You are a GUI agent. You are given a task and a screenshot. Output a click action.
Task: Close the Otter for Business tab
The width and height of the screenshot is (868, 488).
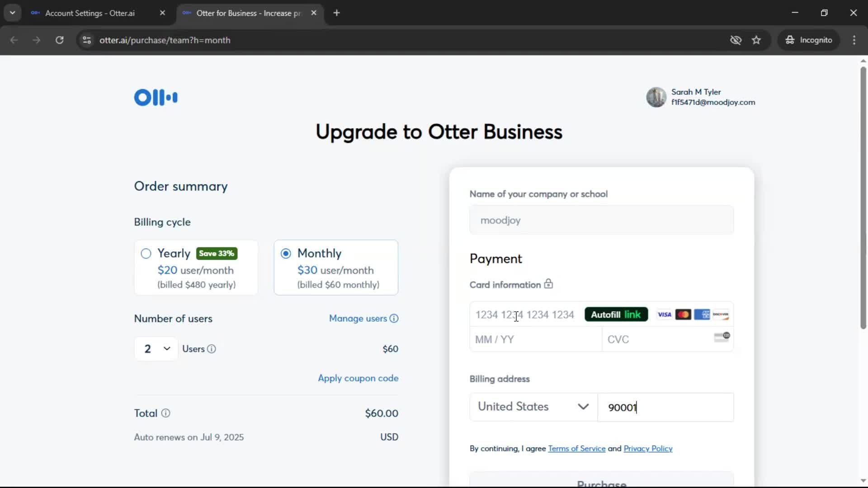coord(314,13)
